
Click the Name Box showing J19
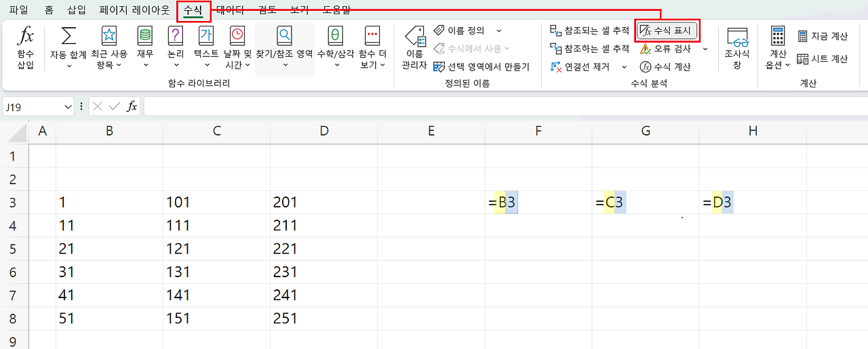[34, 106]
